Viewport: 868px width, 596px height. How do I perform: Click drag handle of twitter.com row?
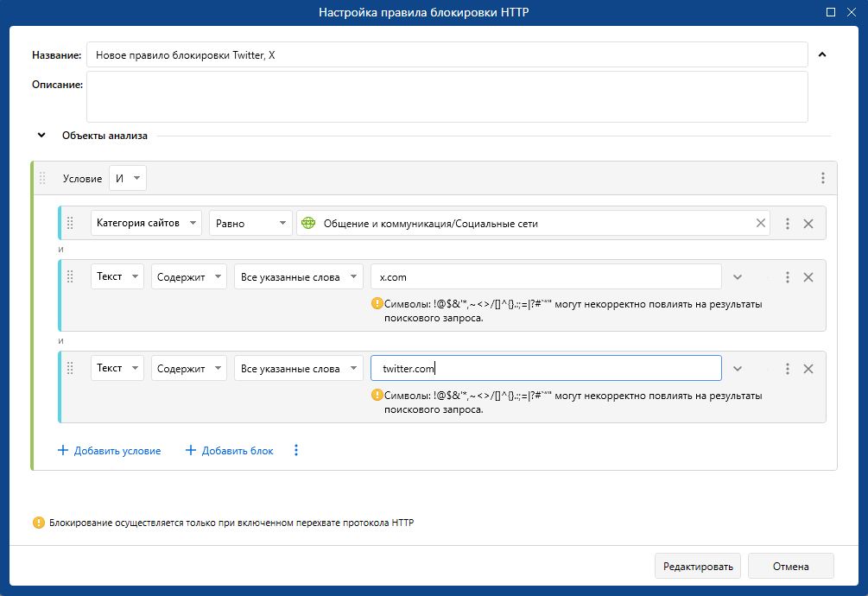[70, 368]
